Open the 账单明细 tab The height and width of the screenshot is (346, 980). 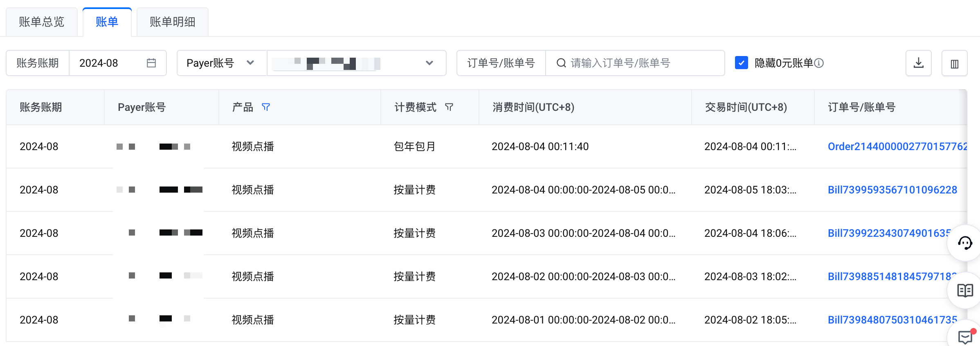pyautogui.click(x=173, y=22)
